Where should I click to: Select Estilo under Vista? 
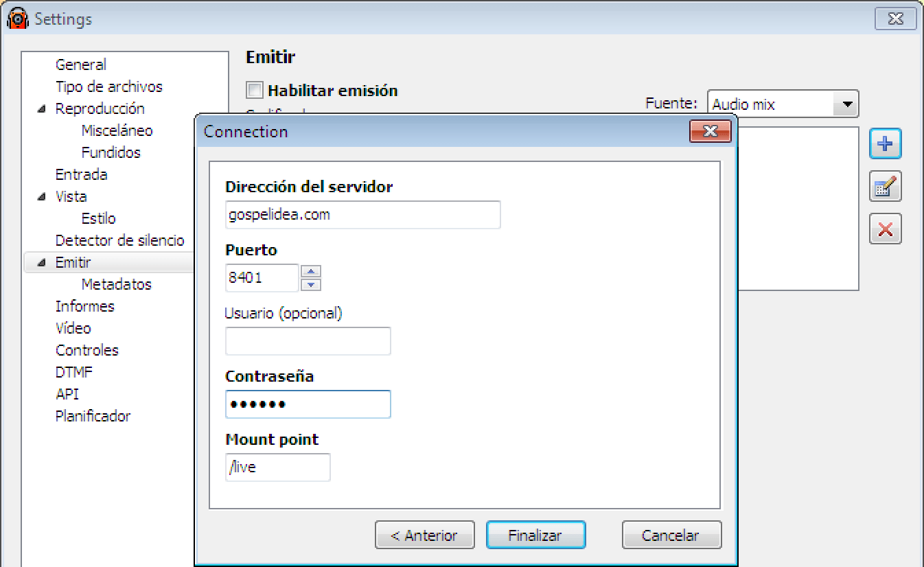pos(98,218)
